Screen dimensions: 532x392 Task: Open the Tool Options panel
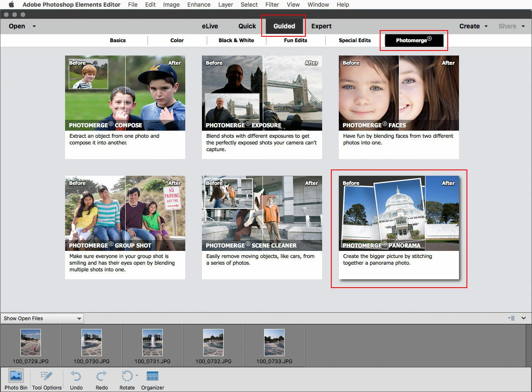pyautogui.click(x=47, y=379)
